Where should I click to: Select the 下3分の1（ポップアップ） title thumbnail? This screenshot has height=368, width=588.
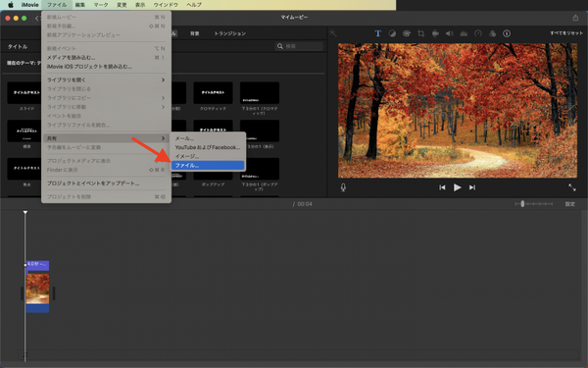260,169
